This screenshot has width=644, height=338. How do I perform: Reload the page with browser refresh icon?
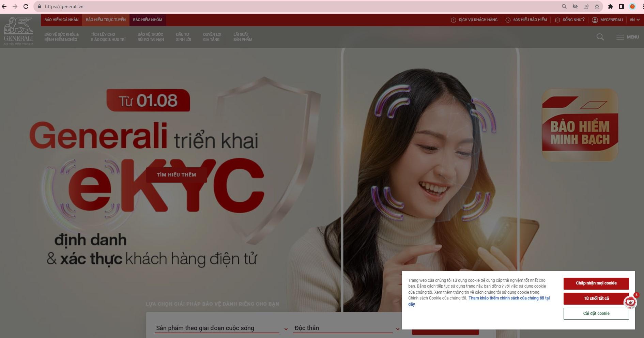26,6
